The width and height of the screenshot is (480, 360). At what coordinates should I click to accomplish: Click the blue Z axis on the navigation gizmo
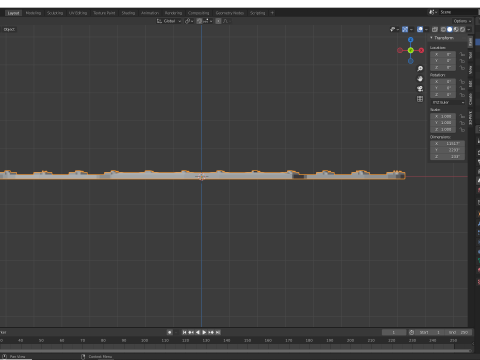coord(411,40)
